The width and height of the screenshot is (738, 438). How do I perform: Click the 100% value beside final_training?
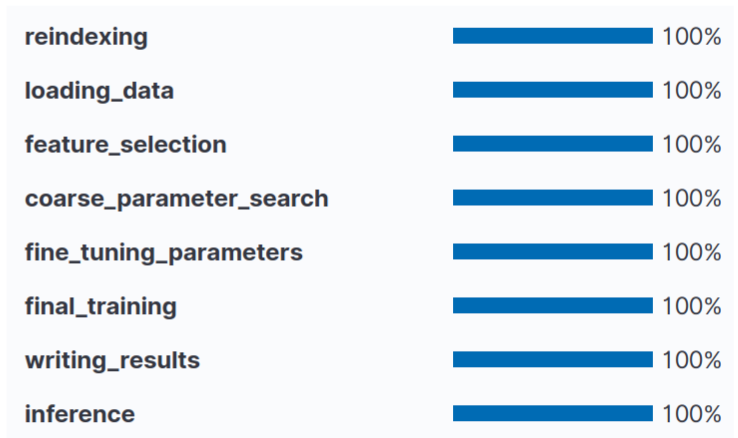pyautogui.click(x=692, y=306)
